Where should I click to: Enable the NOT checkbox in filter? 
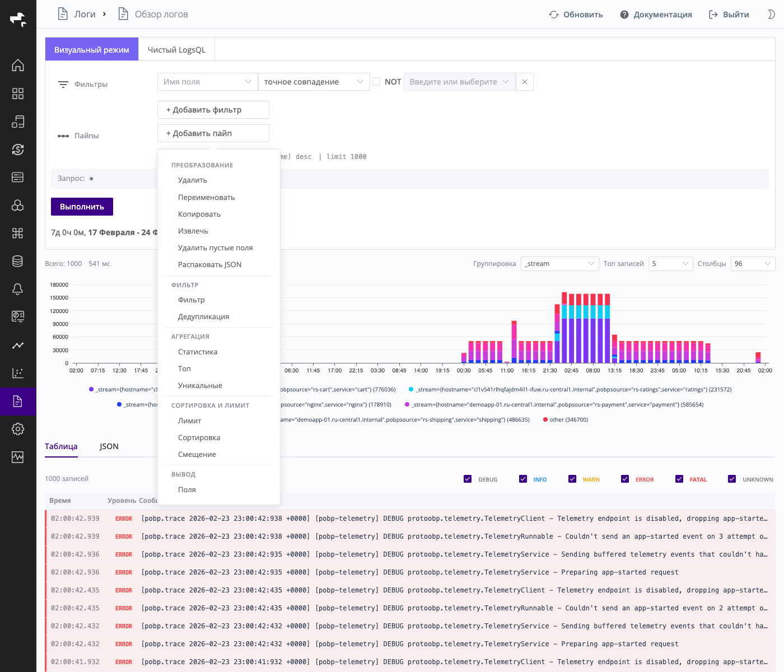(376, 82)
